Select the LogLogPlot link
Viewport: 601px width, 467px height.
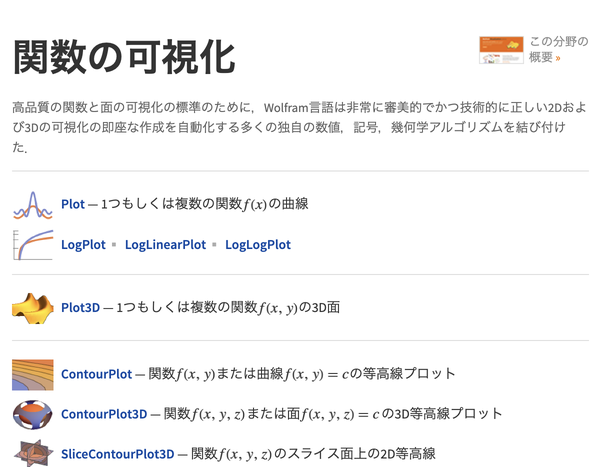point(258,244)
